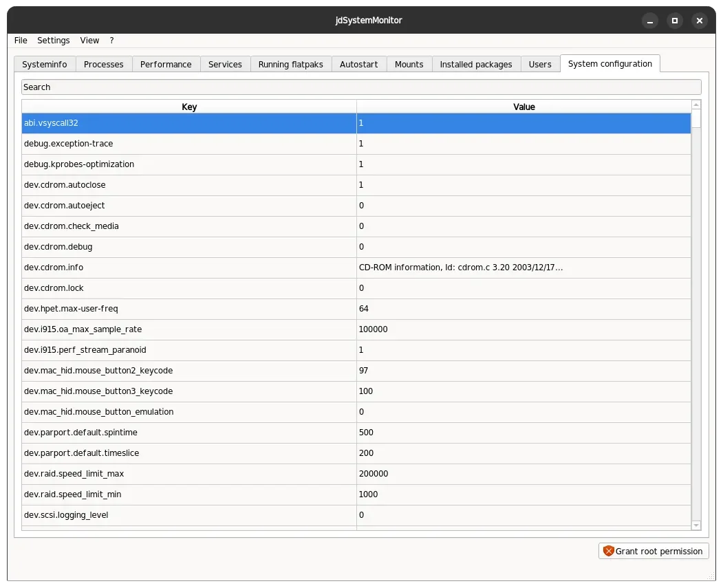
Task: Click the value 100000 cell
Action: point(524,329)
